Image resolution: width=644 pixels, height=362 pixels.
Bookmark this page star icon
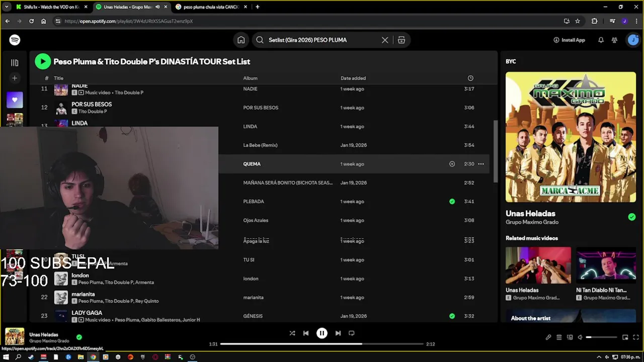[578, 21]
